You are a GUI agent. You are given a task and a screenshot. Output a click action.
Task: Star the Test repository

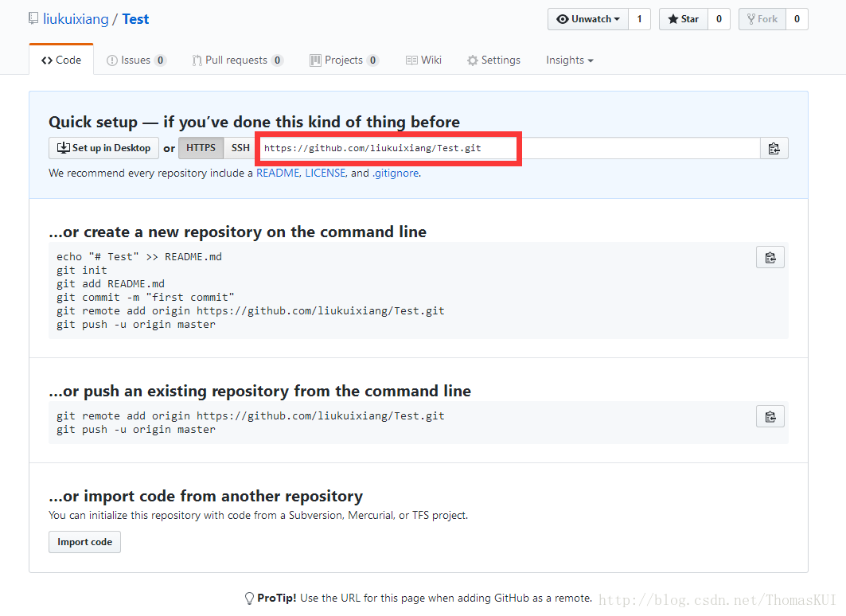(683, 19)
